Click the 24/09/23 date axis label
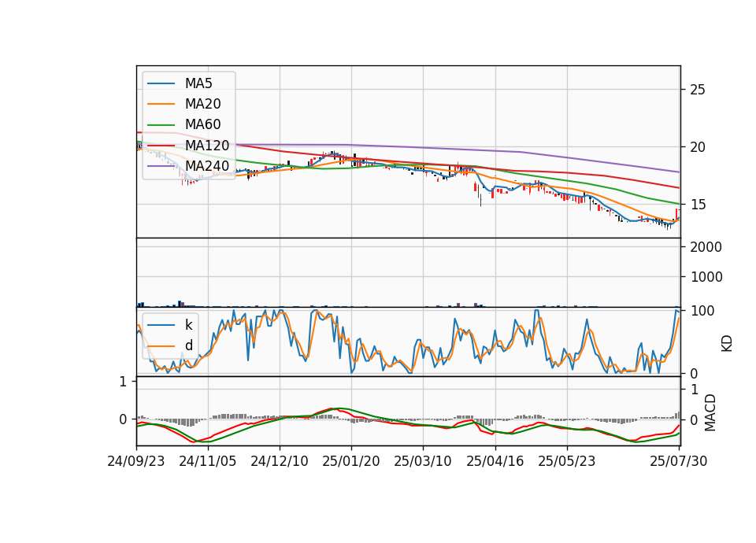 click(x=136, y=461)
